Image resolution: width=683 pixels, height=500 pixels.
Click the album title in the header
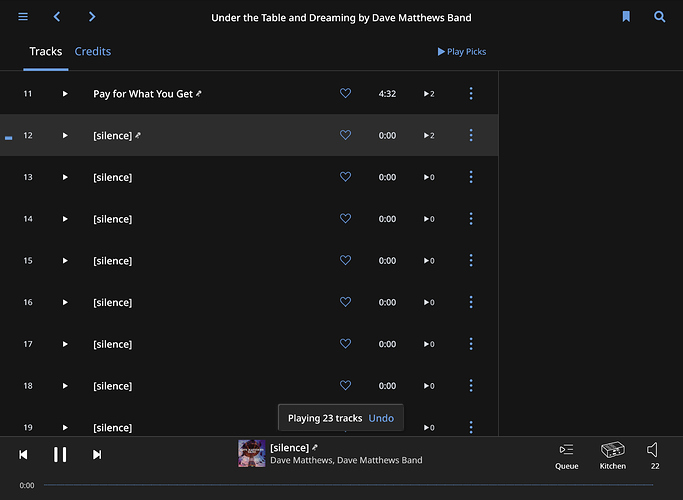[341, 17]
